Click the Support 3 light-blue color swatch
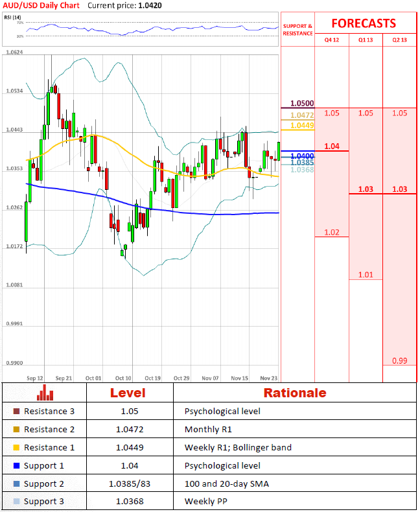Image resolution: width=420 pixels, height=512 pixels. tap(16, 501)
